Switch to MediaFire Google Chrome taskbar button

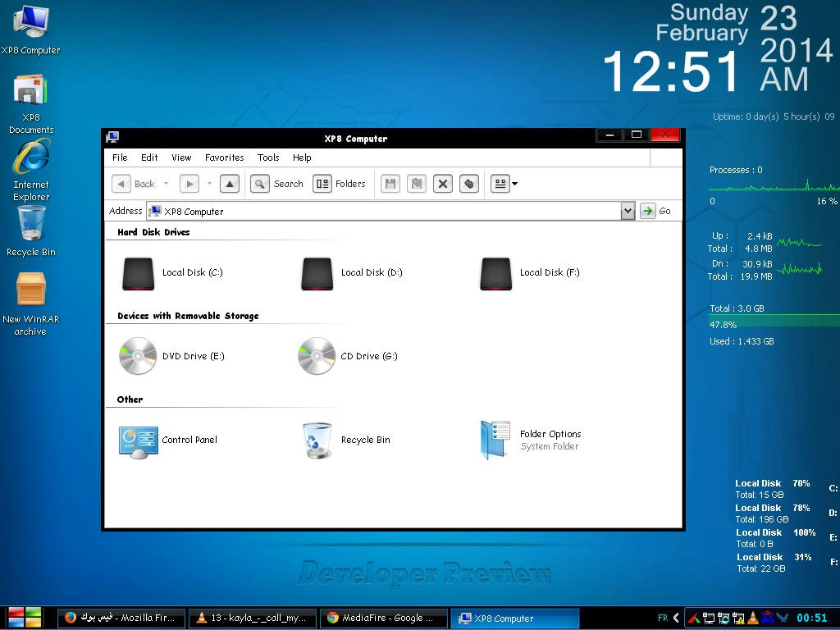pyautogui.click(x=384, y=618)
